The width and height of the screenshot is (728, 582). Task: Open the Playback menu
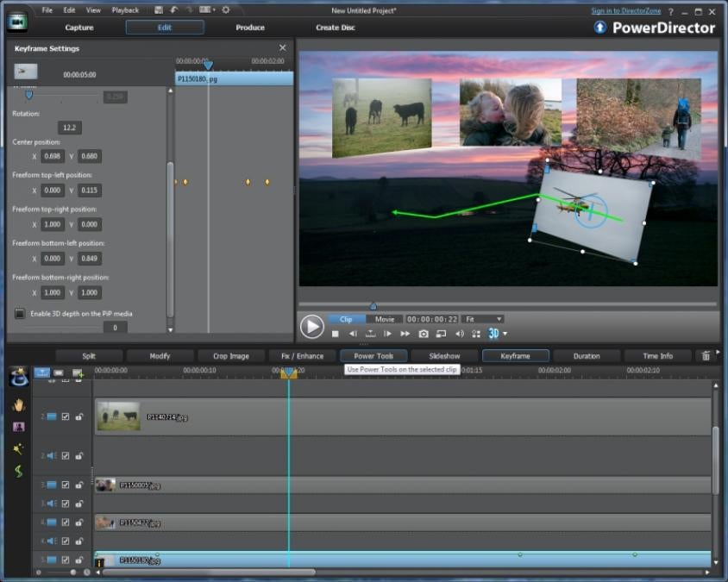point(125,10)
